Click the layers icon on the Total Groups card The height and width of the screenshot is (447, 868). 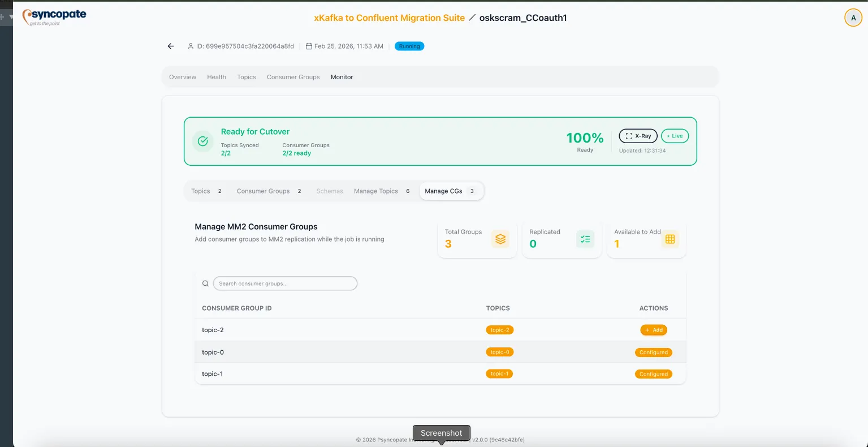[x=500, y=239]
